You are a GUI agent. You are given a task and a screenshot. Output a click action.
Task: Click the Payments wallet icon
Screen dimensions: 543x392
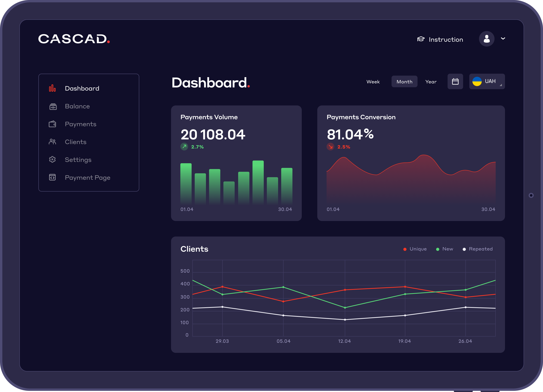[52, 124]
